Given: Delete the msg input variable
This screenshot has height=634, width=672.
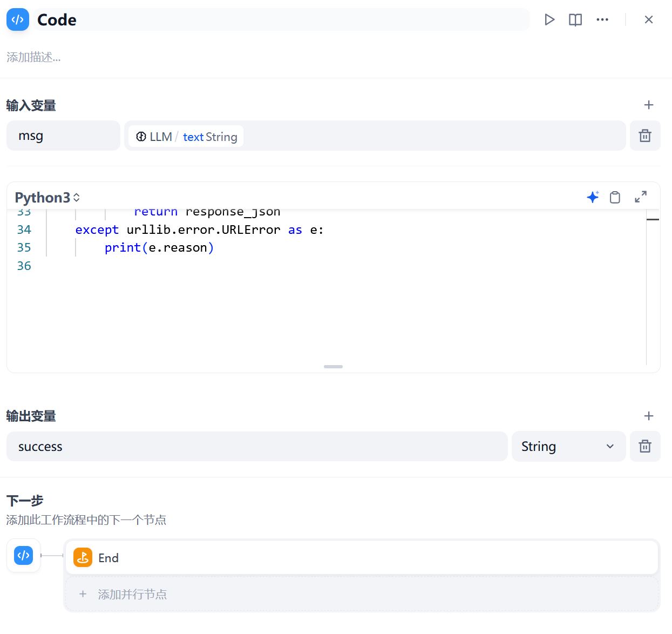Looking at the screenshot, I should coord(645,136).
